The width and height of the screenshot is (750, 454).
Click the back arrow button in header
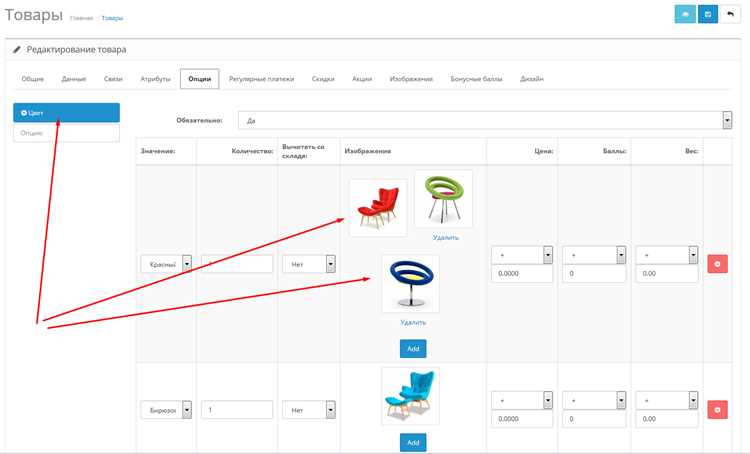tap(730, 14)
